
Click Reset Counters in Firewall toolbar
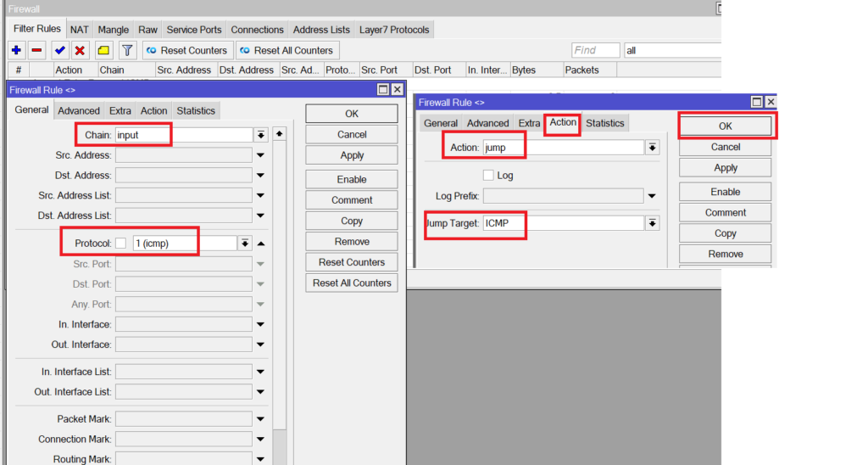pyautogui.click(x=187, y=50)
